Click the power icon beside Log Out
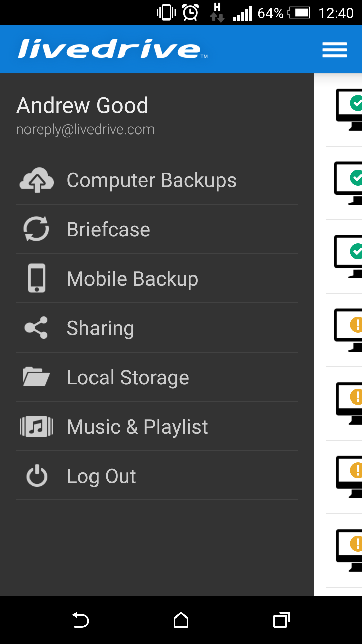Viewport: 362px width, 644px height. [37, 476]
